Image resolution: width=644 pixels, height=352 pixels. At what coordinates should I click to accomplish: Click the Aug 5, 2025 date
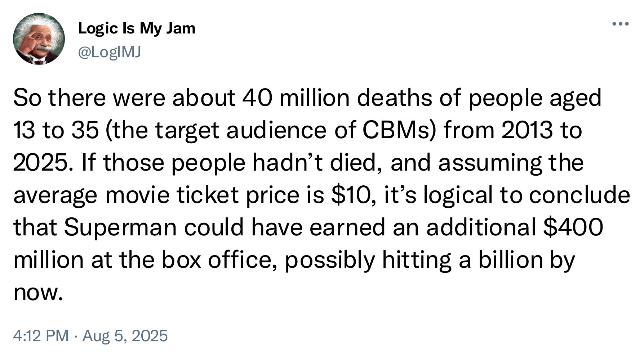[x=125, y=336]
